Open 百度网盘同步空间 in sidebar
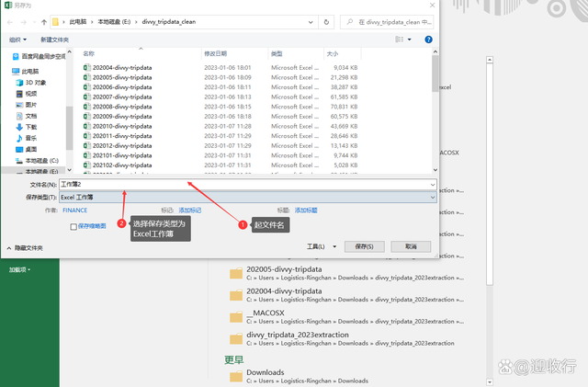The width and height of the screenshot is (588, 387). click(40, 56)
